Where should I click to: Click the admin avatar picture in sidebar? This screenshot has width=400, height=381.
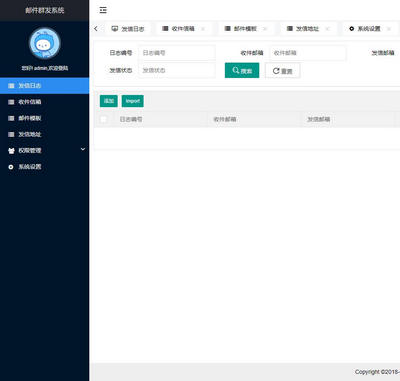coord(45,43)
